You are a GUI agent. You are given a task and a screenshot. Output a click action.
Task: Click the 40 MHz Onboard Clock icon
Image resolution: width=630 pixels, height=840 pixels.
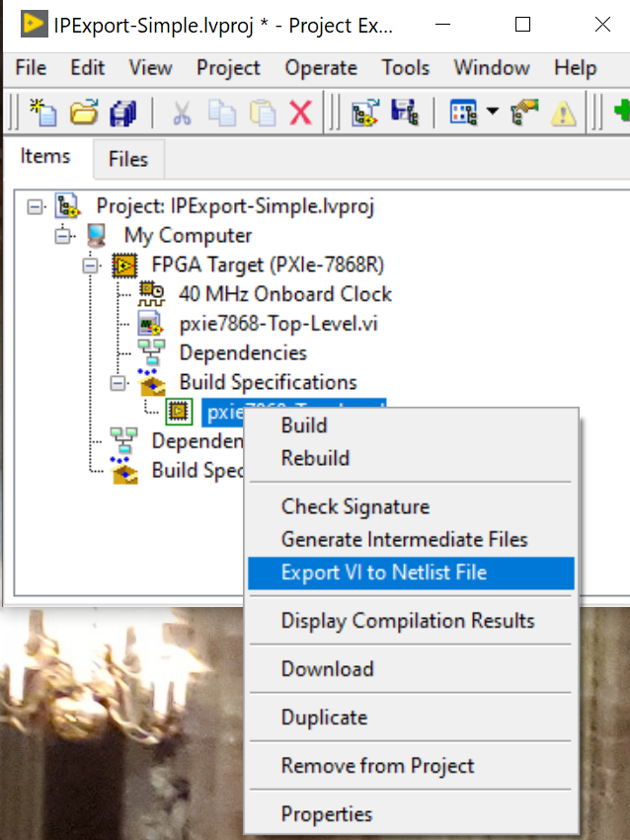(x=152, y=294)
